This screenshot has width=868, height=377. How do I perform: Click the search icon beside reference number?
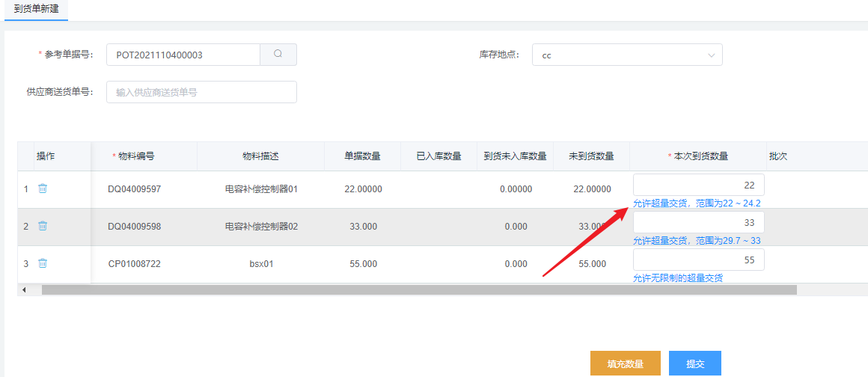278,55
